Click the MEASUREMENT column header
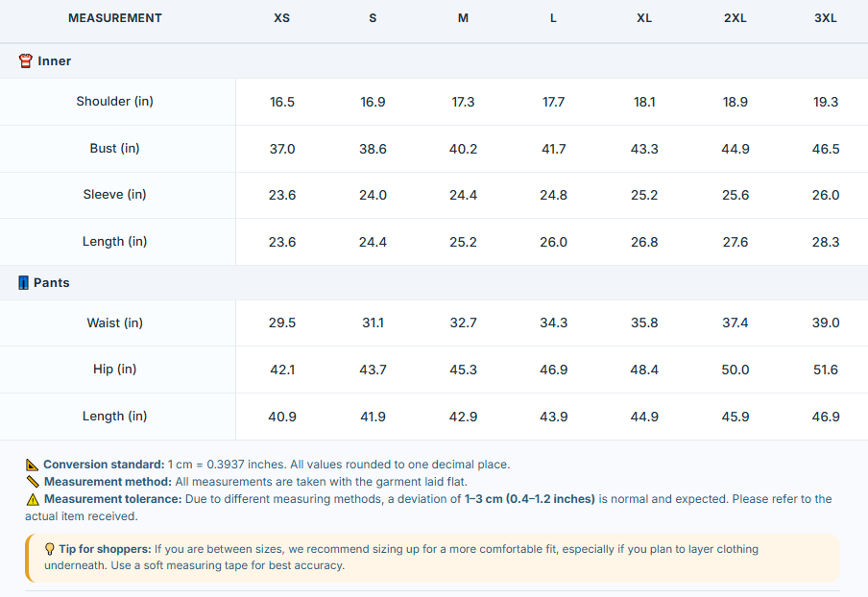Viewport: 868px width, 597px height. pos(115,18)
